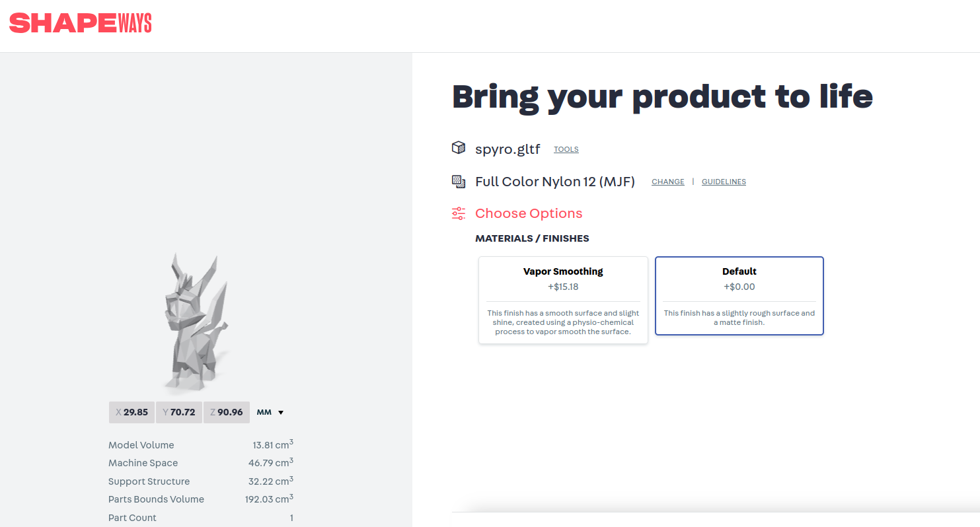Click the Support Structure label
The width and height of the screenshot is (980, 527).
tap(149, 481)
